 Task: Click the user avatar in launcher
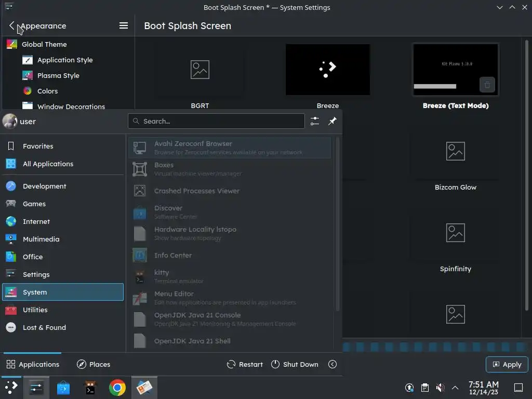(x=10, y=122)
